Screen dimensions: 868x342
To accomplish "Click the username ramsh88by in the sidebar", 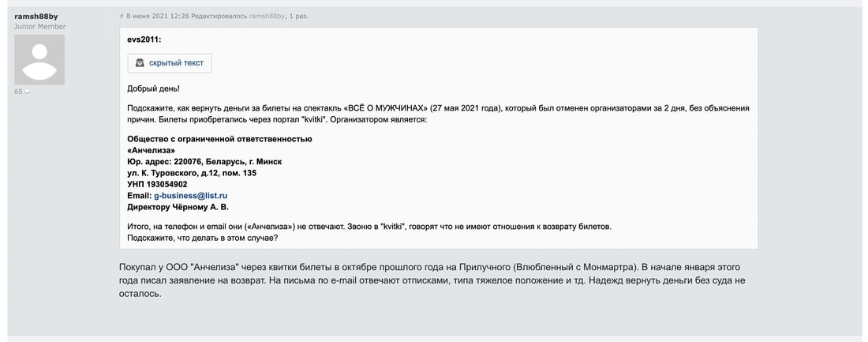I will pyautogui.click(x=35, y=16).
